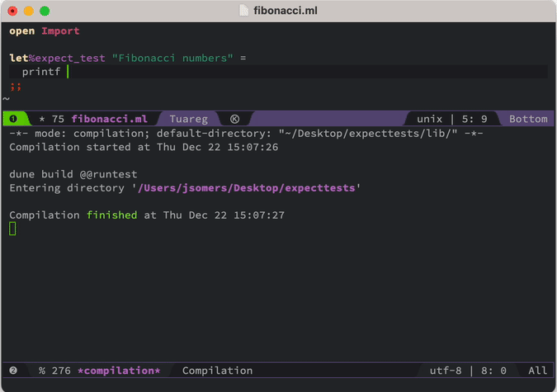Place cursor after printf in the editor

(67, 72)
